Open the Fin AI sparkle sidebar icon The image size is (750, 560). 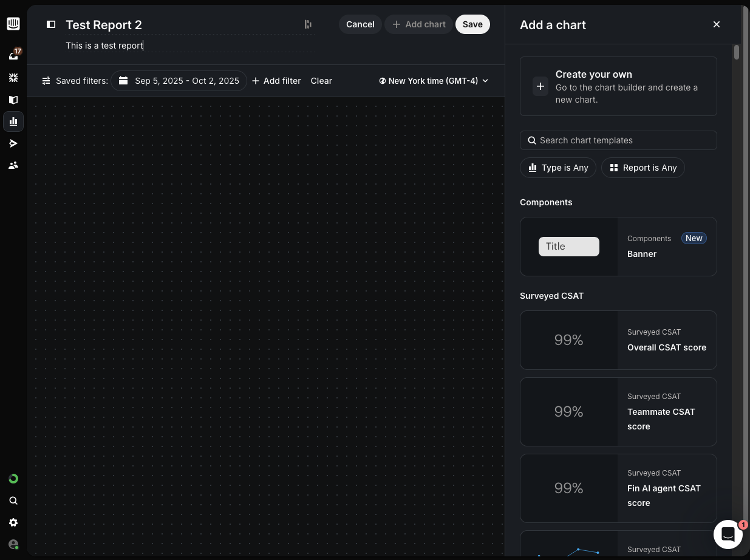pyautogui.click(x=13, y=78)
